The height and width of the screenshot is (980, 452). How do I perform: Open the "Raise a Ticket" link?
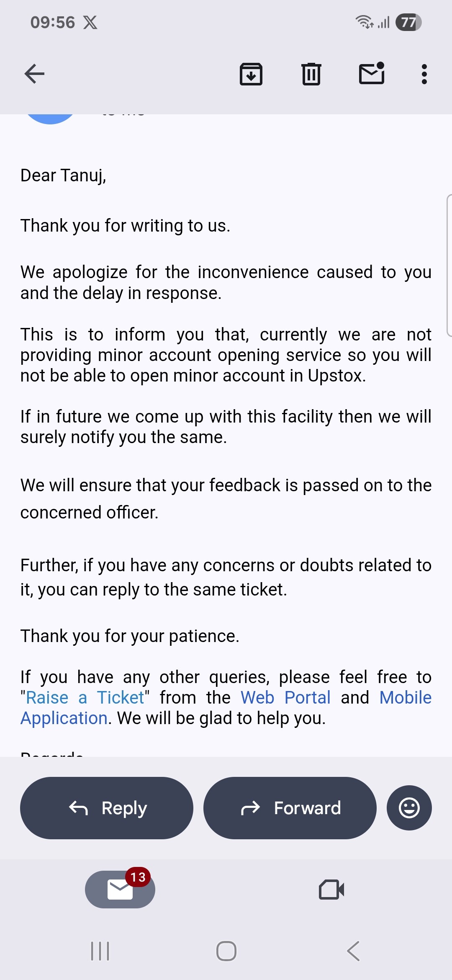click(85, 698)
